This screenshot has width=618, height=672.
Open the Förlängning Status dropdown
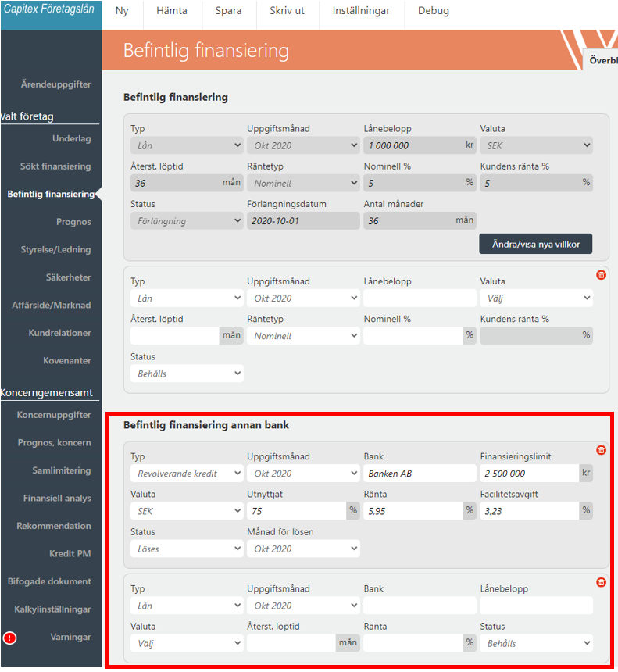pos(187,221)
